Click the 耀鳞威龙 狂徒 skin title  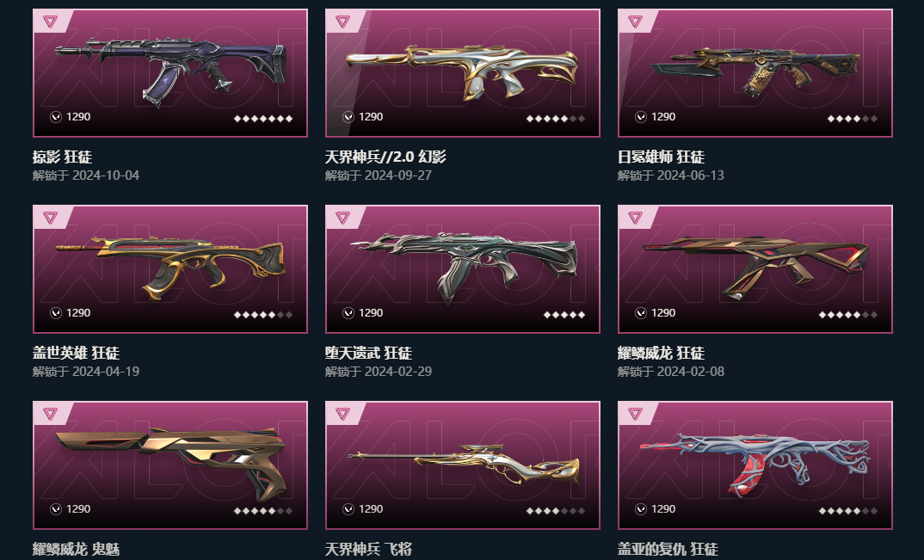pyautogui.click(x=661, y=353)
